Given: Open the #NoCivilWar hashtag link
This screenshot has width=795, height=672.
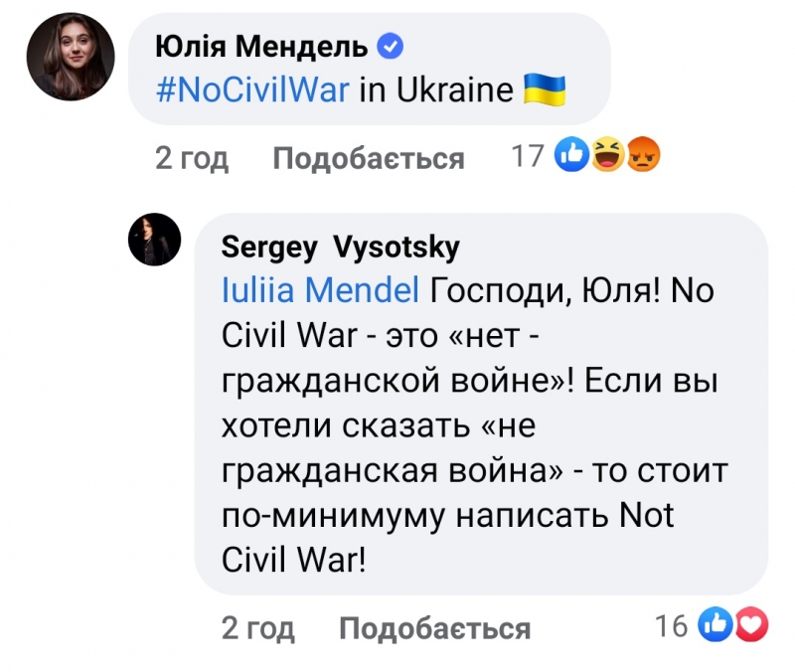Looking at the screenshot, I should 252,91.
